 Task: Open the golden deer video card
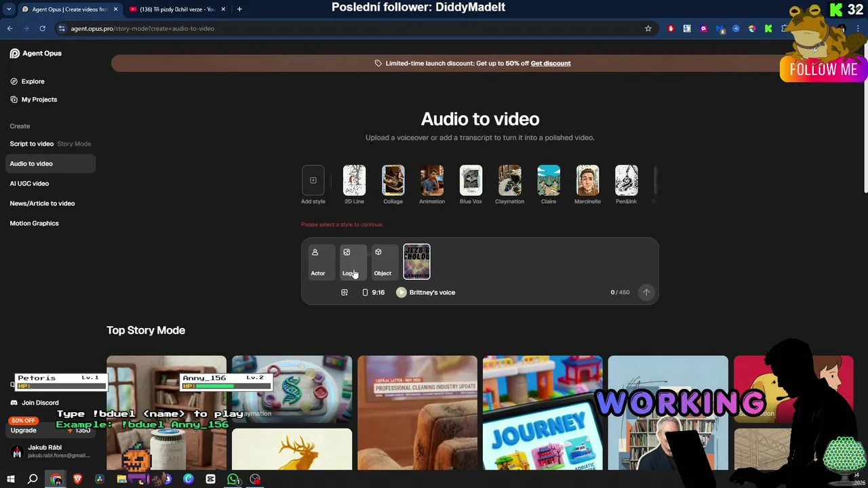[292, 449]
